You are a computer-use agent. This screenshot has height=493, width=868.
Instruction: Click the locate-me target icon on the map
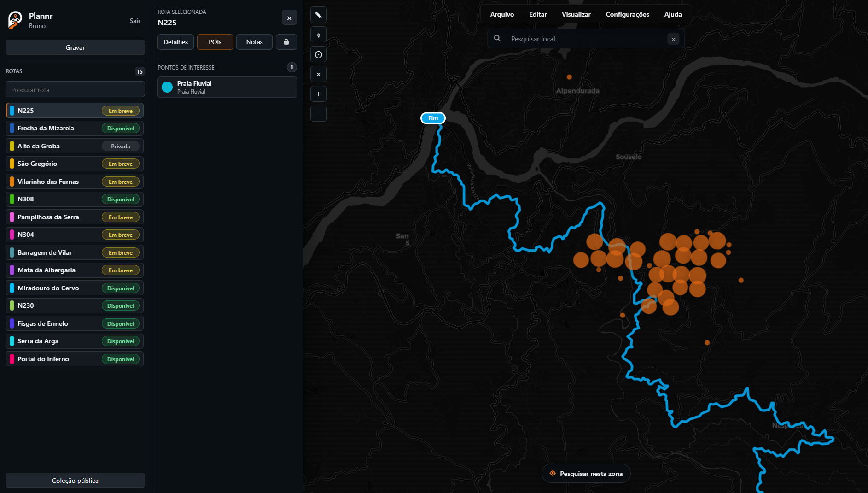tap(318, 55)
